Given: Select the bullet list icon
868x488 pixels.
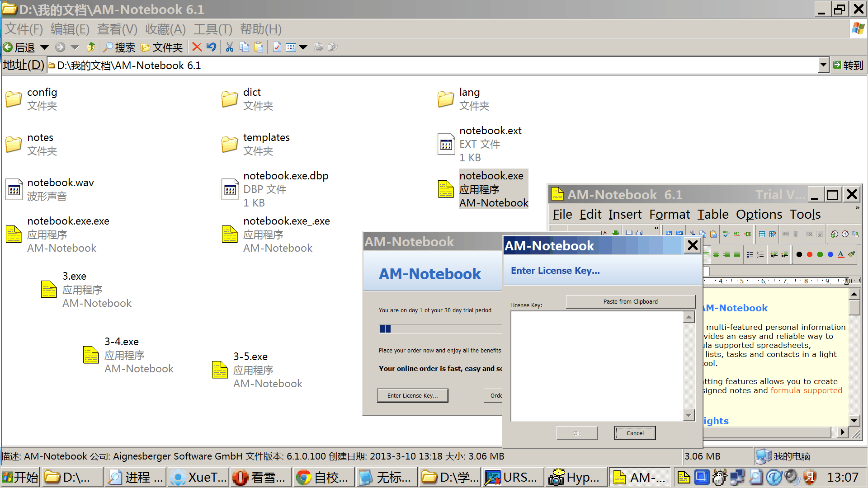Looking at the screenshot, I should click(x=750, y=254).
